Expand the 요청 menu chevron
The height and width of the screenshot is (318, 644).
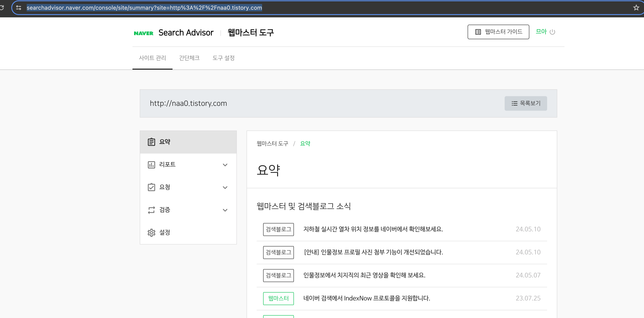pyautogui.click(x=225, y=188)
